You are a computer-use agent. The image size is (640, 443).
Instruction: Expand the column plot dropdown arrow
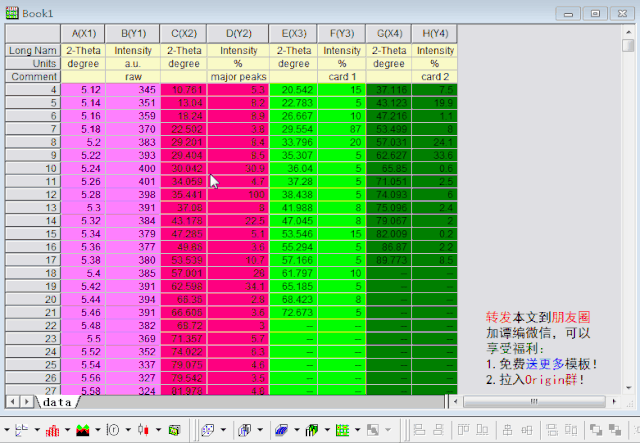tap(66, 431)
